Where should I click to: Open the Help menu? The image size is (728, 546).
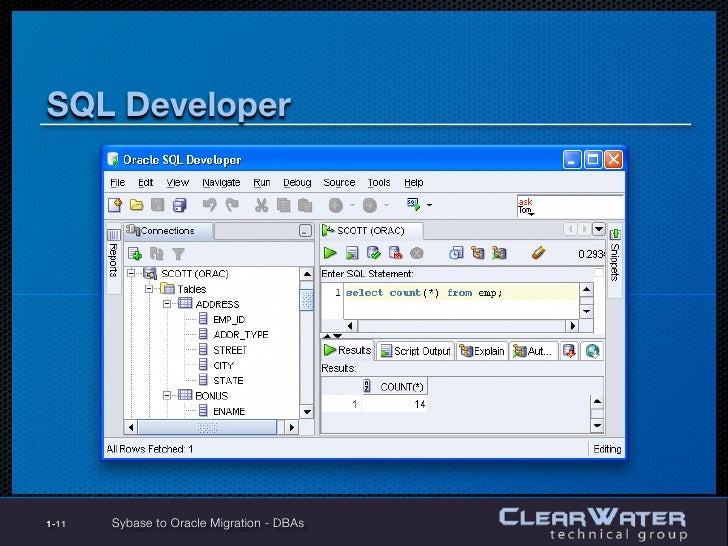click(x=413, y=182)
